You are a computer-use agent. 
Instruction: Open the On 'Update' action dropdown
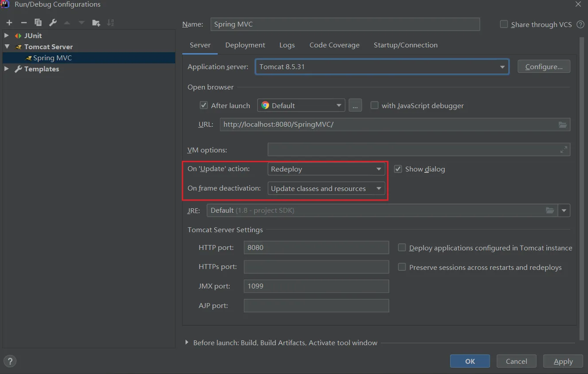pyautogui.click(x=326, y=169)
